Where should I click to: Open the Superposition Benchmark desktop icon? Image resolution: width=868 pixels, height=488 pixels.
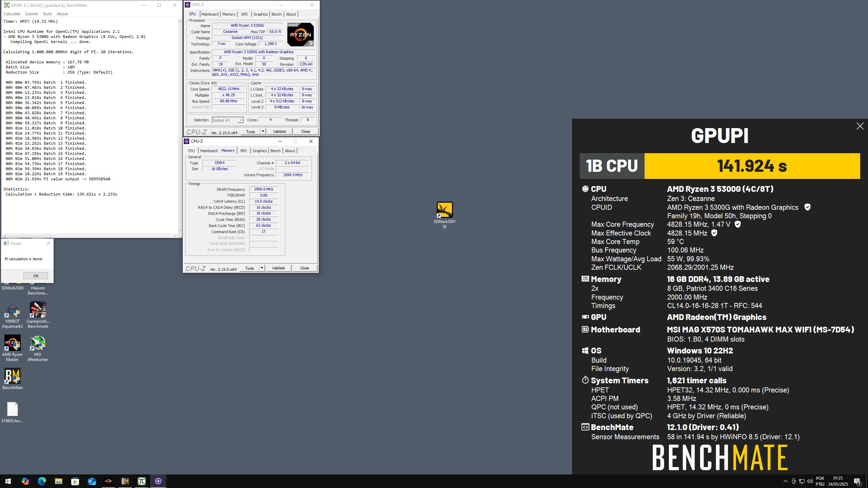point(38,315)
